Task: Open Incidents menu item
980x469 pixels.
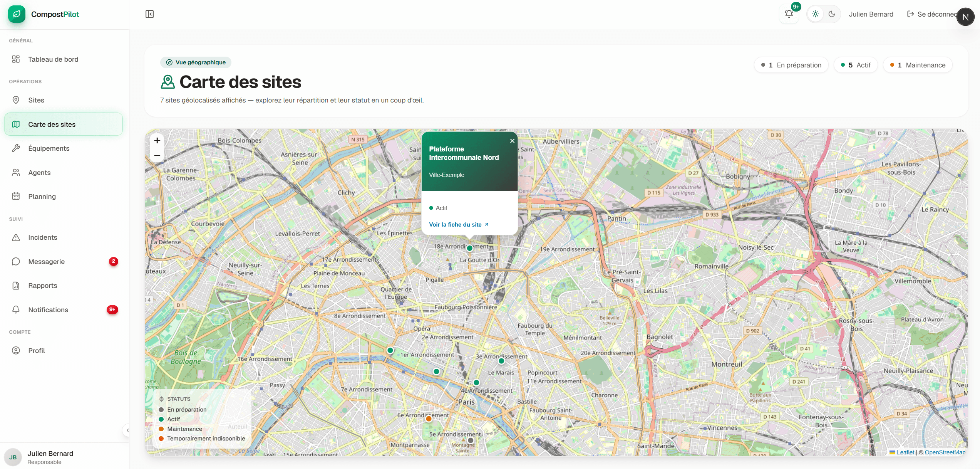Action: click(x=64, y=237)
